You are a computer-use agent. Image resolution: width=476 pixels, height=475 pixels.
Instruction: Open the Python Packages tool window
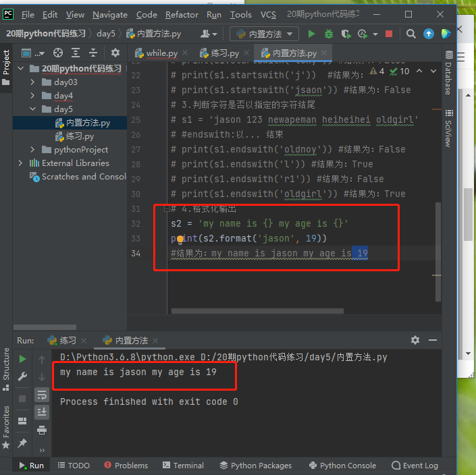pos(256,466)
